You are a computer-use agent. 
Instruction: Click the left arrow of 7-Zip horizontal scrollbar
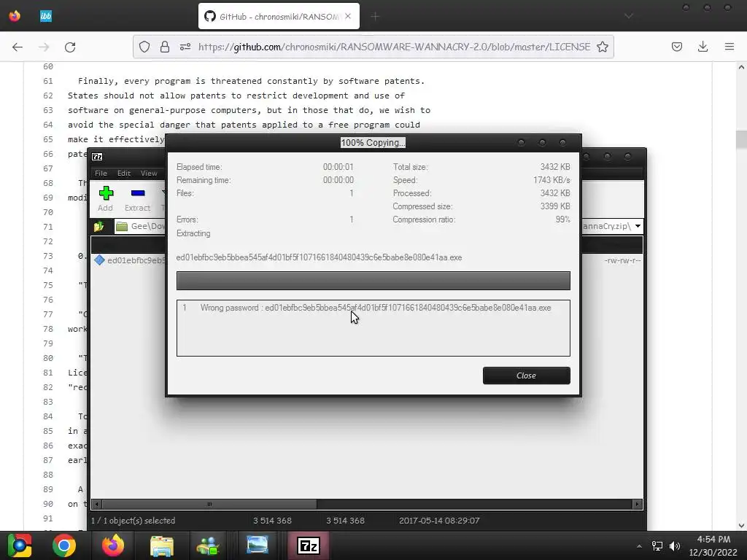(x=97, y=504)
